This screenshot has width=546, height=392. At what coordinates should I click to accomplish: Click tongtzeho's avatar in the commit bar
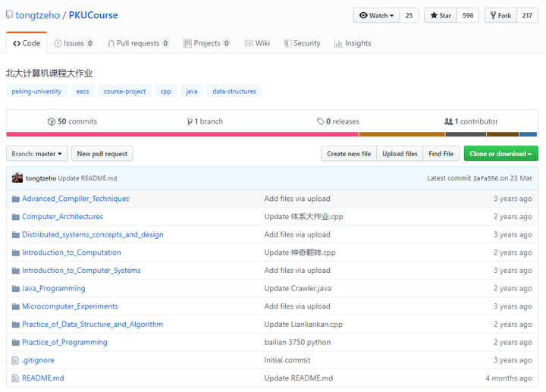17,178
